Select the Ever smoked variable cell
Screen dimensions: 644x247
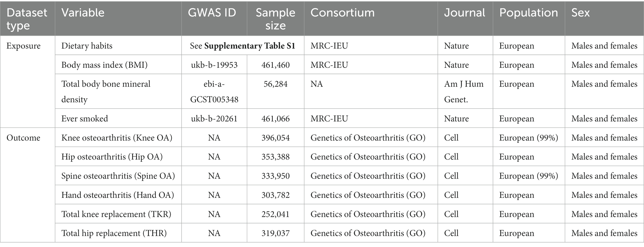point(118,119)
